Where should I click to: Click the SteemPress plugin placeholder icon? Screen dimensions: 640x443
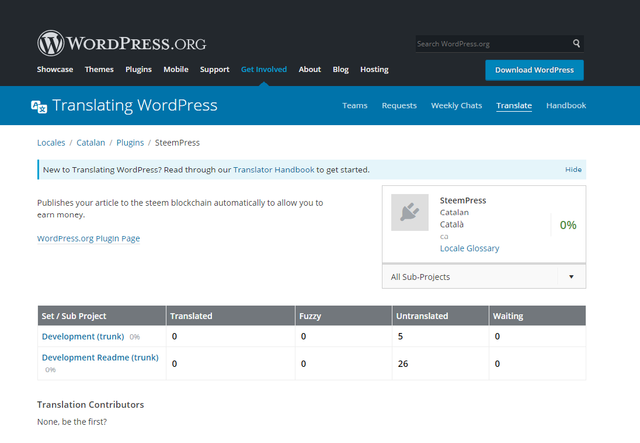410,212
